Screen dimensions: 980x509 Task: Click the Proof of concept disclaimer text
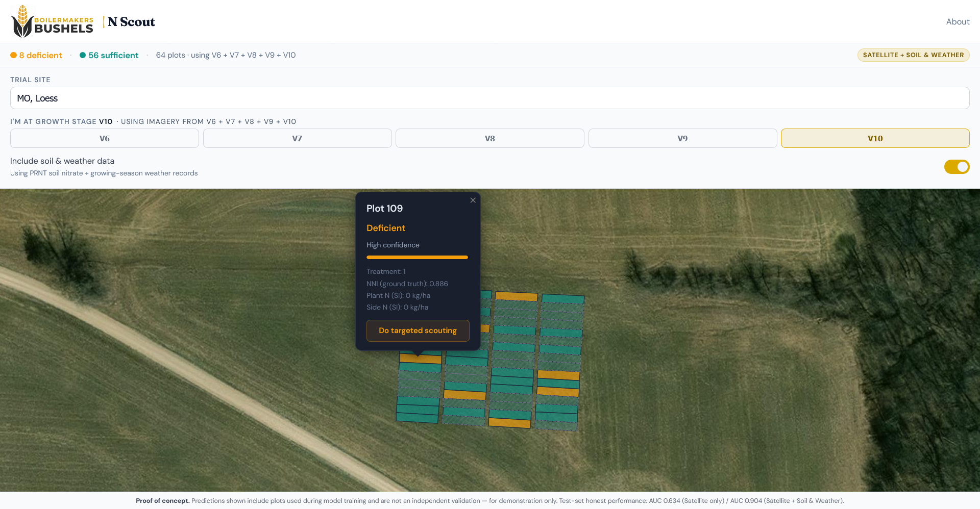click(490, 501)
